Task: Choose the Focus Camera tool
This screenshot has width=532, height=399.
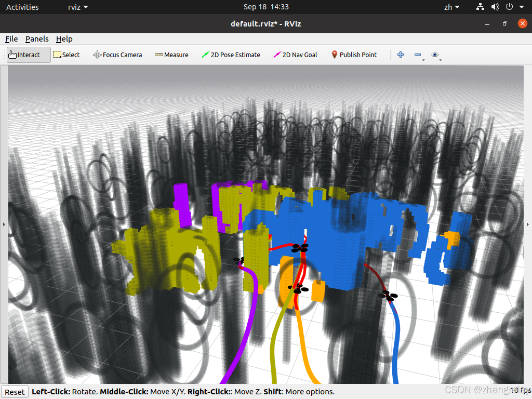Action: (117, 55)
